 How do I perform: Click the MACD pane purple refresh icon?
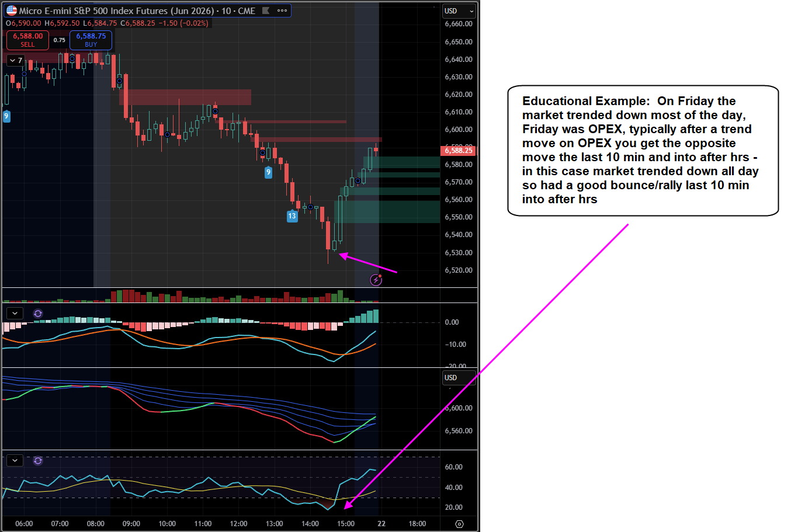pyautogui.click(x=38, y=314)
